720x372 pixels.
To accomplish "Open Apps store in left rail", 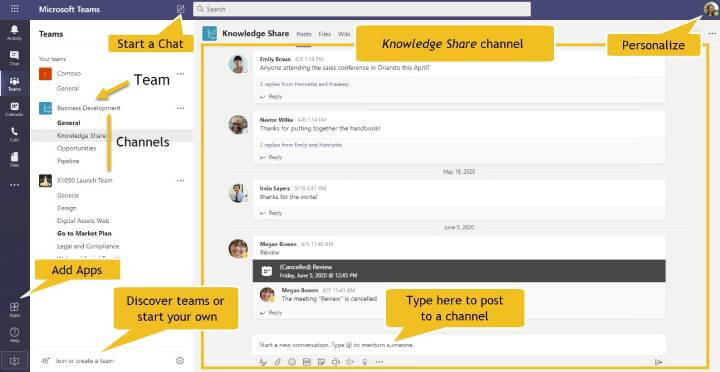I will [14, 310].
